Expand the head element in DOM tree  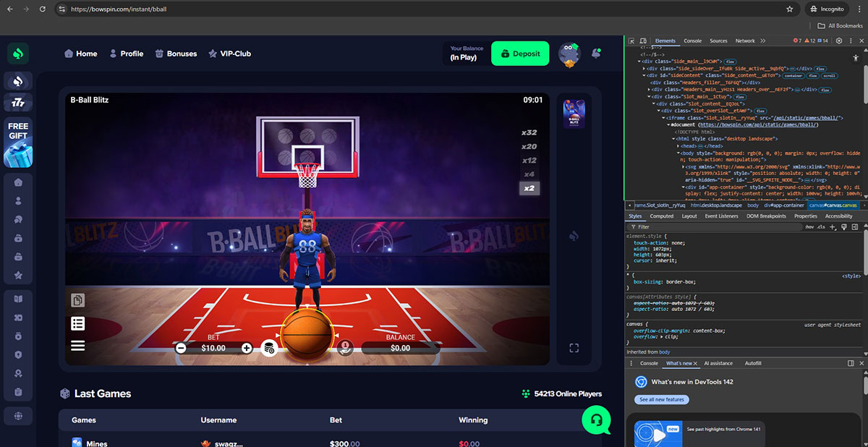pos(678,146)
